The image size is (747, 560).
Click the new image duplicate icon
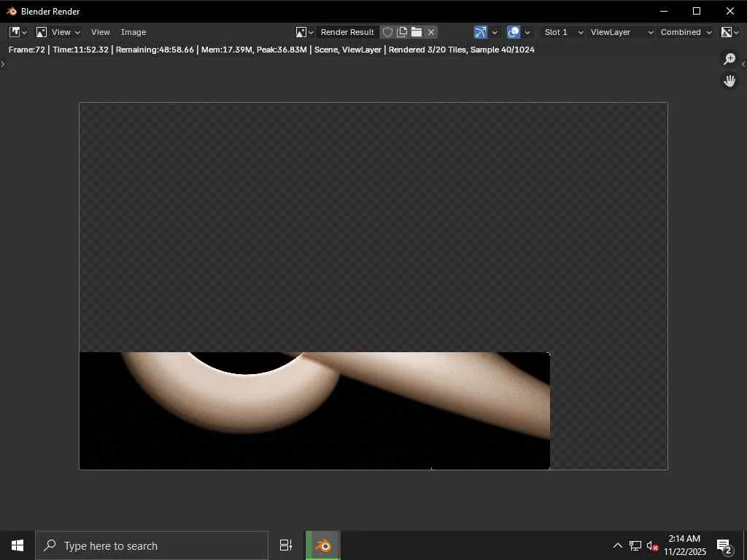pos(402,32)
